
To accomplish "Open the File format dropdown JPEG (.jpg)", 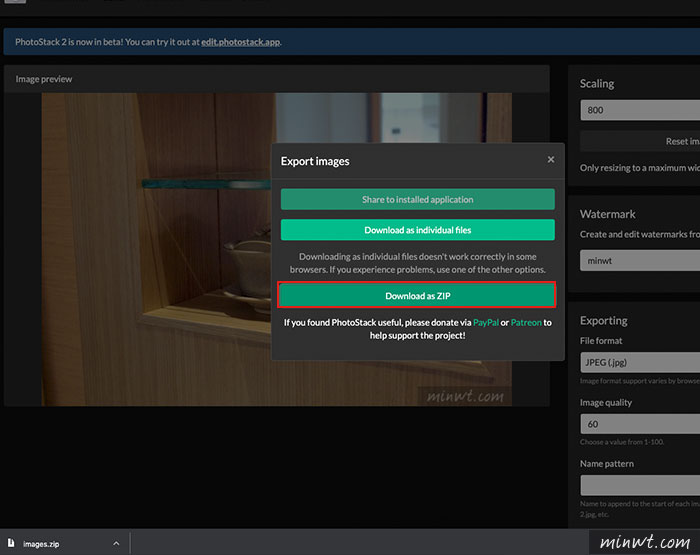I will click(640, 362).
